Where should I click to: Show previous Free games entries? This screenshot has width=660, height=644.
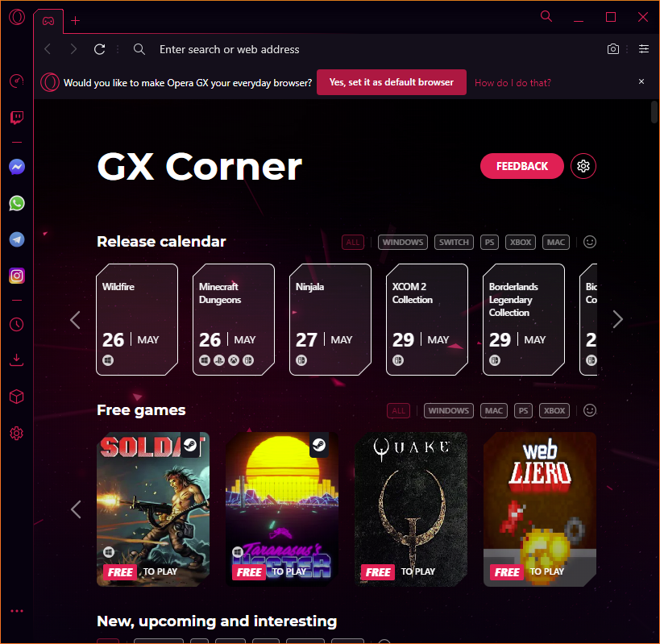[76, 509]
